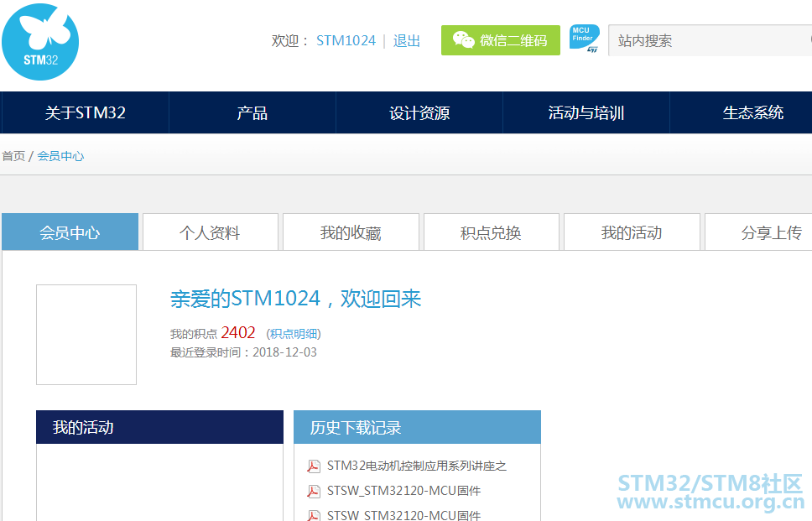Open 关于STM32 navigation menu
Viewport: 812px width, 521px height.
[85, 113]
